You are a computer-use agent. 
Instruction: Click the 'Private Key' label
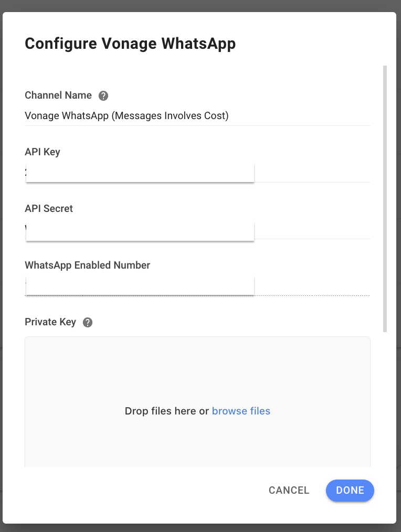50,322
